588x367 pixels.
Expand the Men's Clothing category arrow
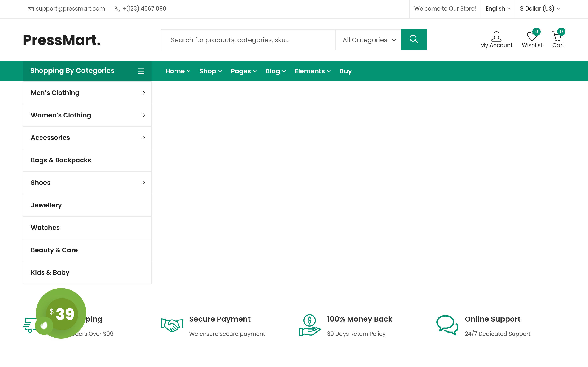point(144,93)
